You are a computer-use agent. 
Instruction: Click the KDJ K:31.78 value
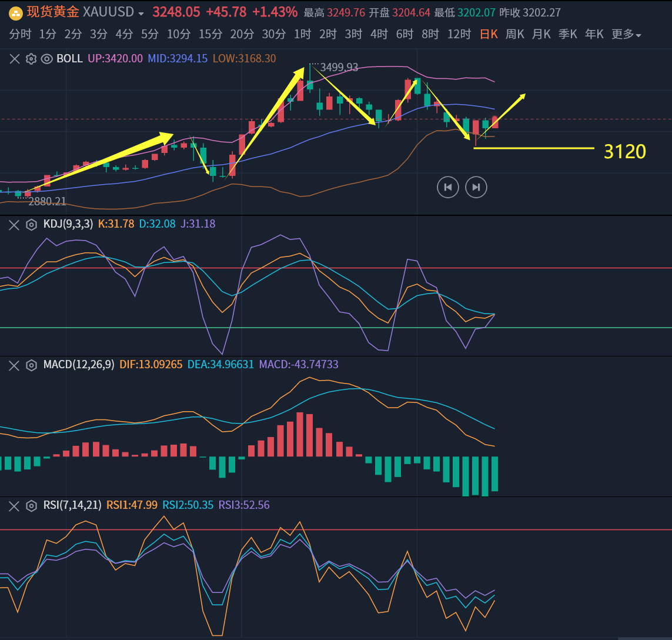tap(116, 224)
